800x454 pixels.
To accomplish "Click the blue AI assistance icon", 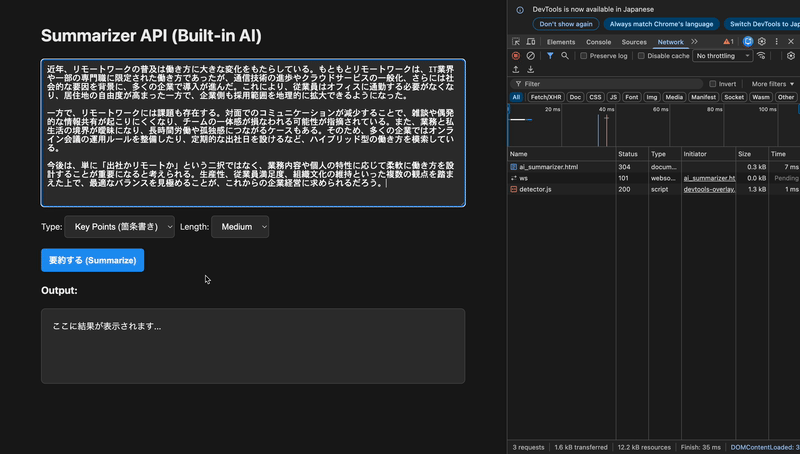I will tap(747, 42).
